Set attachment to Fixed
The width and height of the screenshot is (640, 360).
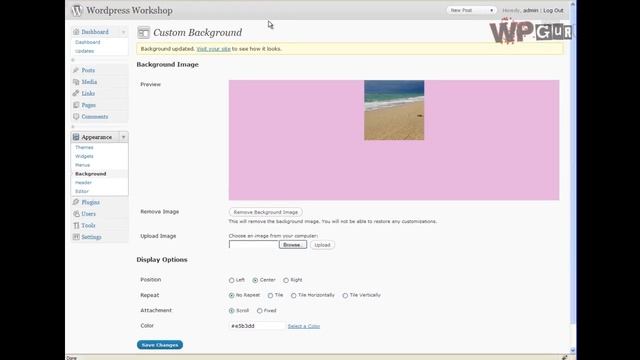pos(260,311)
